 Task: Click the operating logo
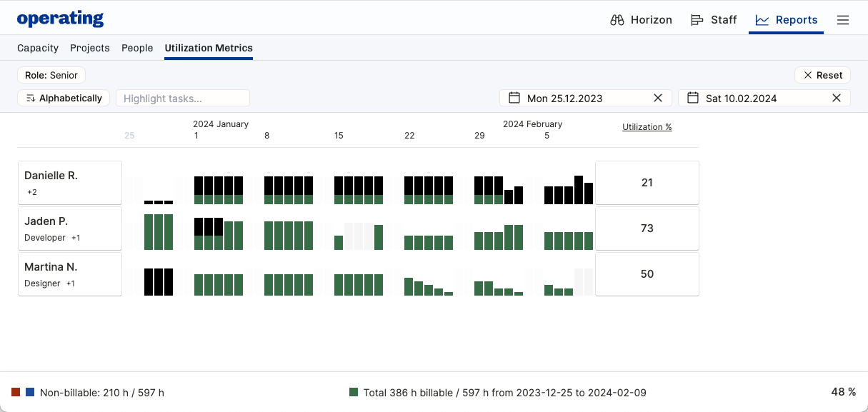pyautogui.click(x=60, y=19)
